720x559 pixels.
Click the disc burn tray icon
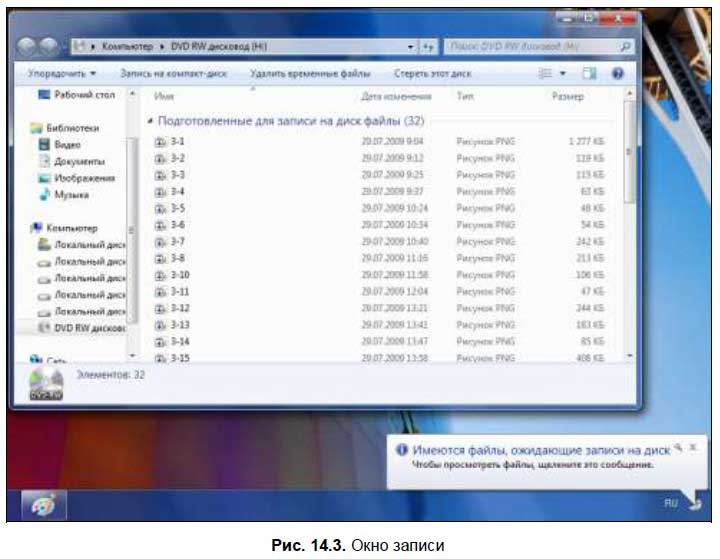tap(697, 505)
